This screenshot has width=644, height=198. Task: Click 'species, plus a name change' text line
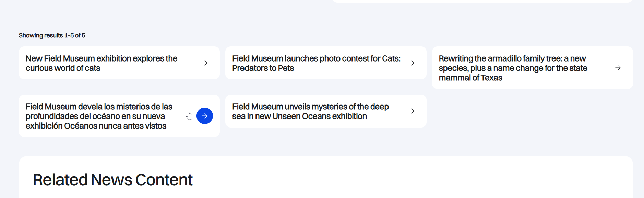(513, 68)
